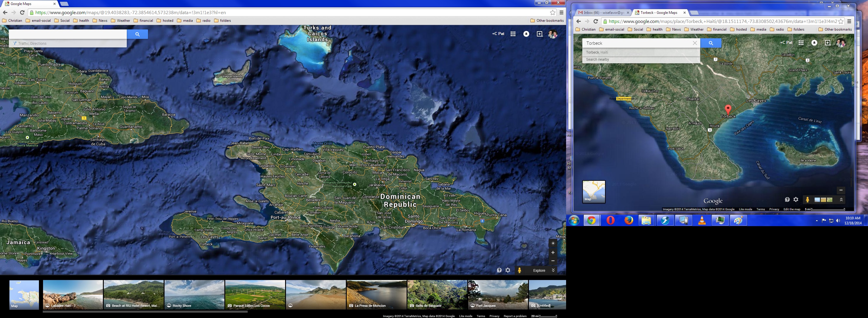Screen dimensions: 868x318
Task: Click Report a problem link
Action: [x=515, y=316]
